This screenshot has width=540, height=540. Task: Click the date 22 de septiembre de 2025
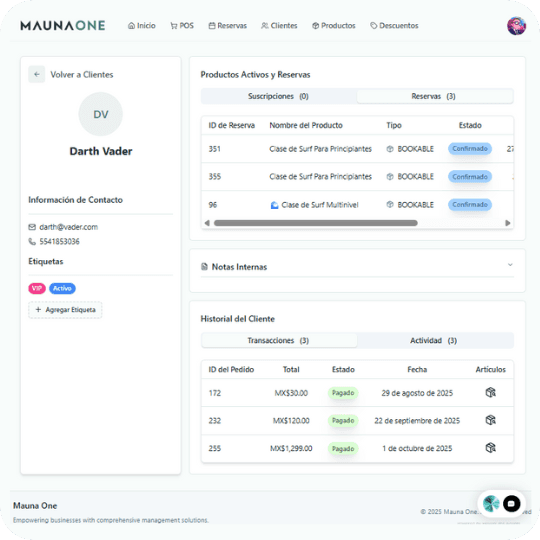click(417, 421)
